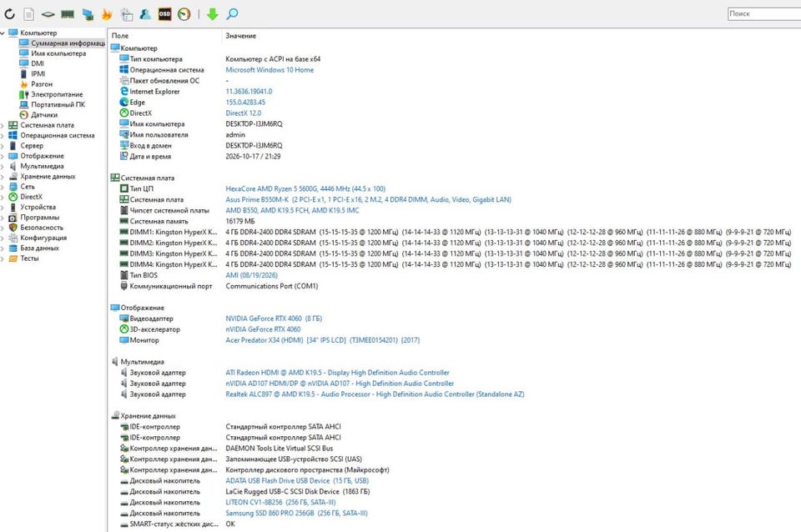This screenshot has width=801, height=532.
Task: Expand the Хранение данных tree node
Action: tap(3, 176)
